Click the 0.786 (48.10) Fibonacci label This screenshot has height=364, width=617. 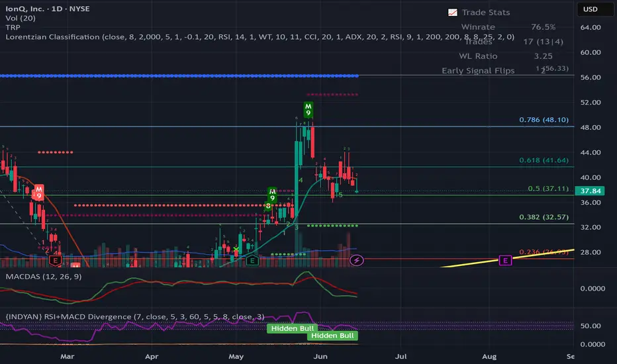point(544,120)
